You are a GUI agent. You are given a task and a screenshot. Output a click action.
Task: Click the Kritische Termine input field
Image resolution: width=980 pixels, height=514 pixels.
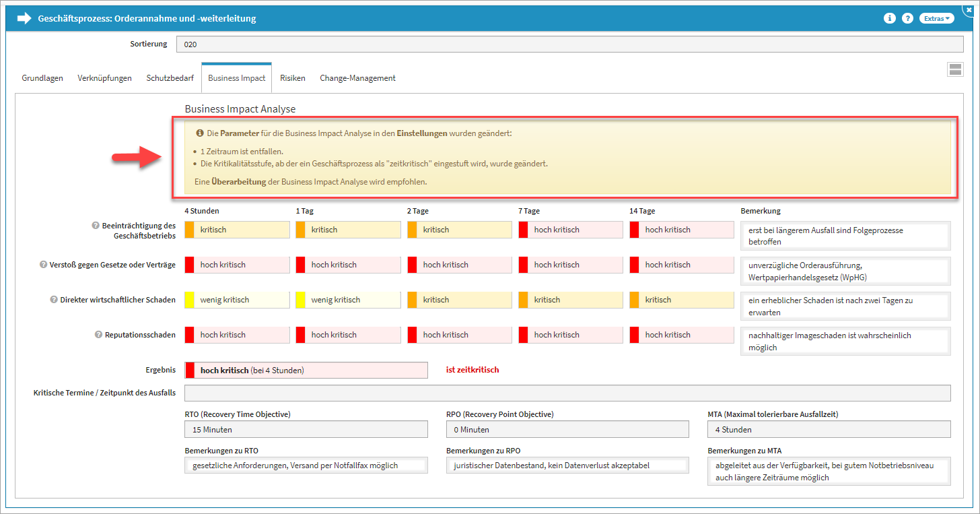pyautogui.click(x=567, y=393)
